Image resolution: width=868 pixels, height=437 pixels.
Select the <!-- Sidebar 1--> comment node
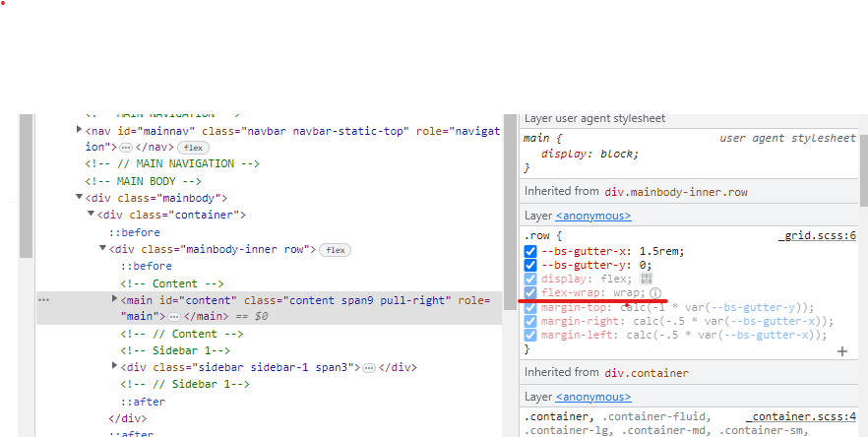coord(175,350)
